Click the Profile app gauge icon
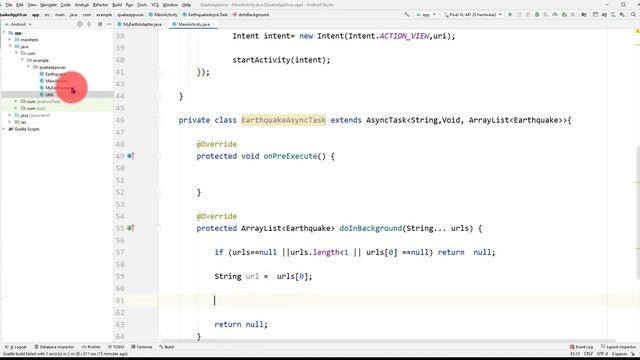Viewport: 640px width, 360px height. (555, 15)
